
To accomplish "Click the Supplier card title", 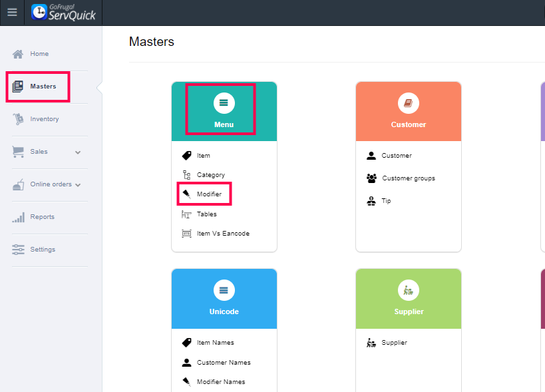I will tap(409, 311).
